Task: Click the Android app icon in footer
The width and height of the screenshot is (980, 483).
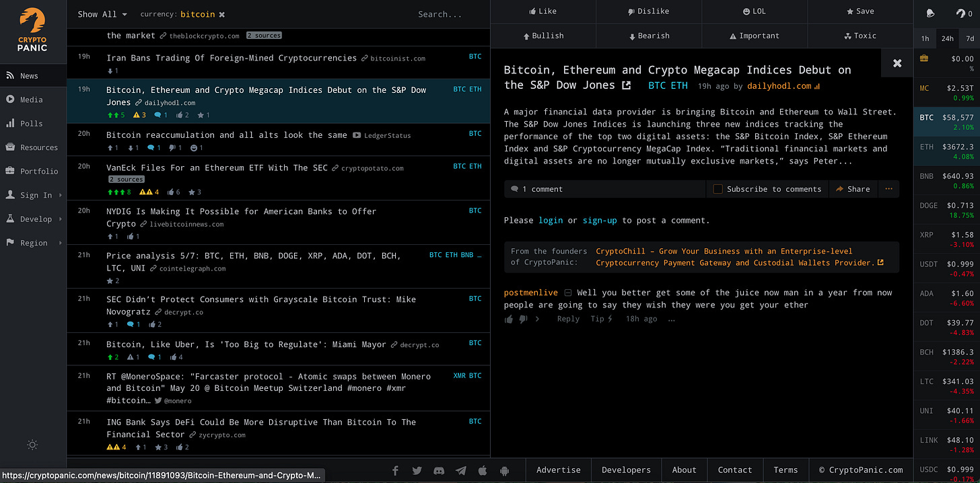Action: (x=504, y=471)
